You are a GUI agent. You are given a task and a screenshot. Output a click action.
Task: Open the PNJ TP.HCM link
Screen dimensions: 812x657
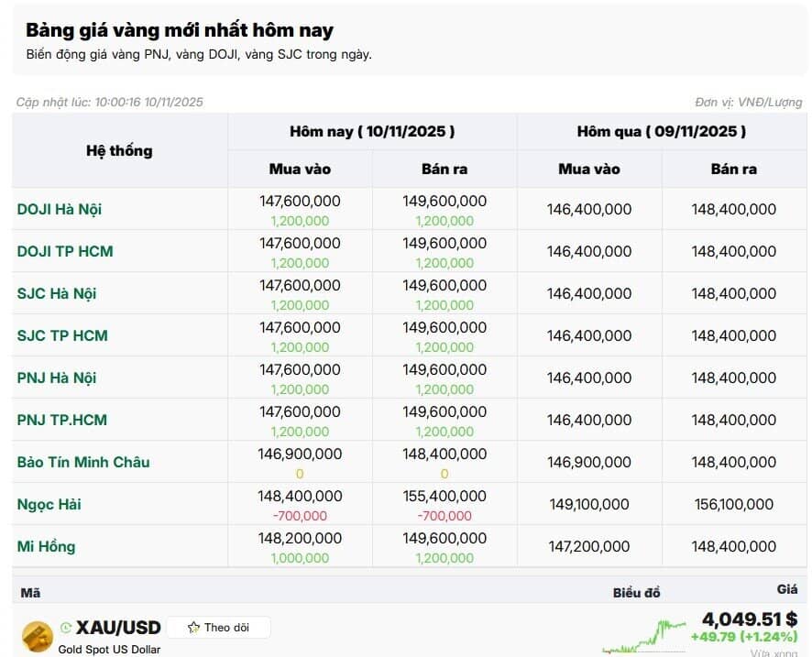pos(62,420)
